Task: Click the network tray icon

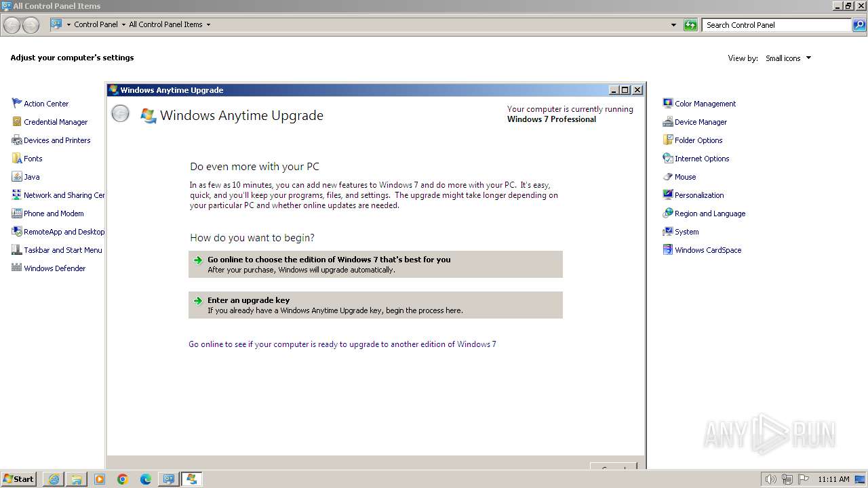Action: (x=787, y=479)
